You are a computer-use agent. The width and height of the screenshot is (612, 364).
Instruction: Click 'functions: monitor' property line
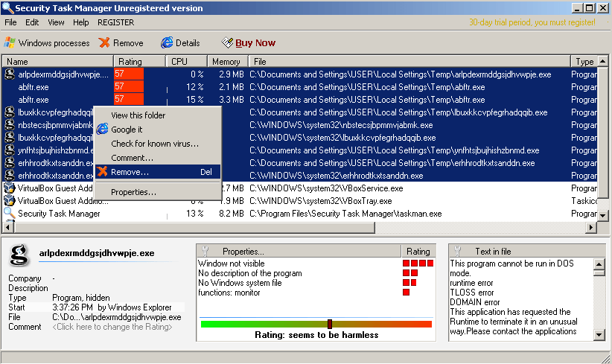(x=229, y=293)
